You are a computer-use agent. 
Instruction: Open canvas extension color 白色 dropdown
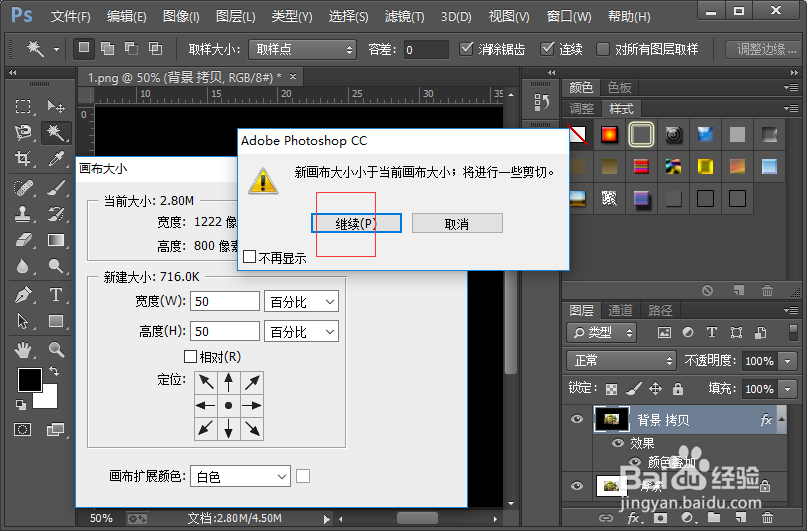point(240,476)
